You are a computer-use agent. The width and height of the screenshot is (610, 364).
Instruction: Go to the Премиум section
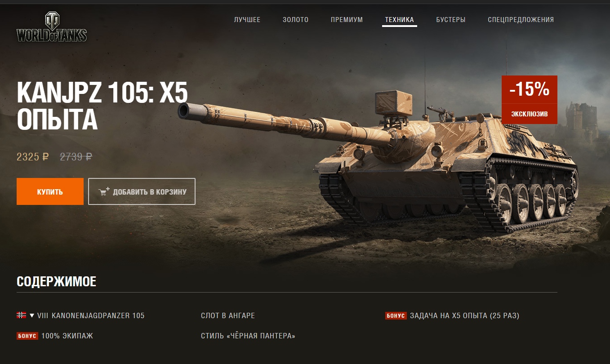(x=347, y=20)
